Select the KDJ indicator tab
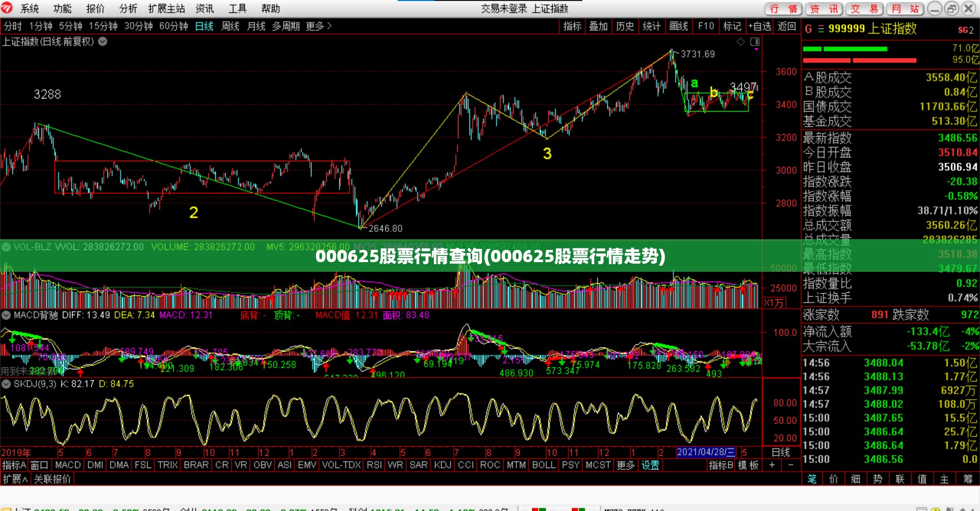 click(x=443, y=465)
